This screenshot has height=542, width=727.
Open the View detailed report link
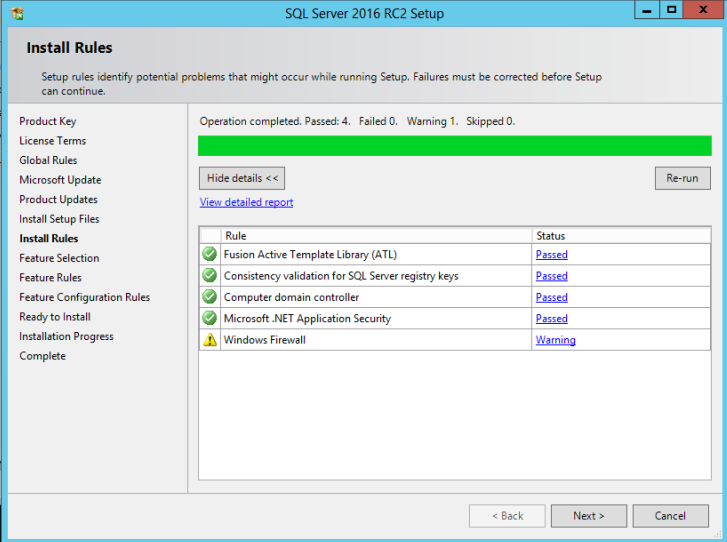(x=246, y=203)
